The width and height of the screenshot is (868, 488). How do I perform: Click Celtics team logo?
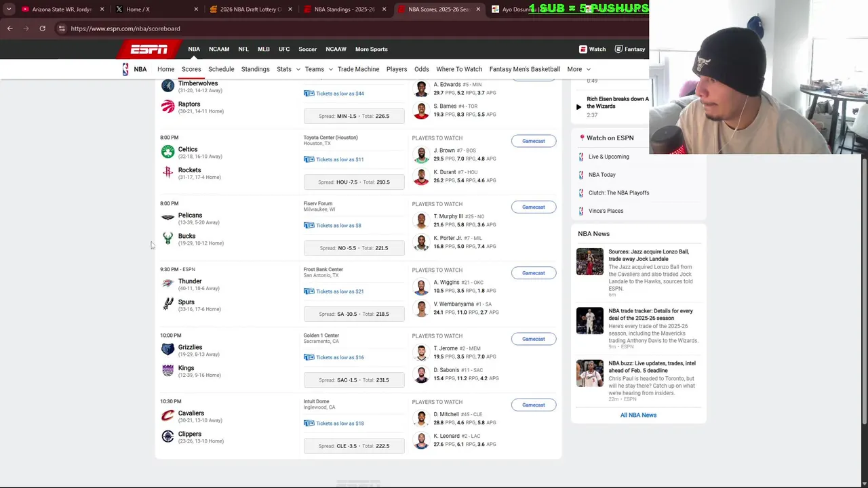click(167, 152)
